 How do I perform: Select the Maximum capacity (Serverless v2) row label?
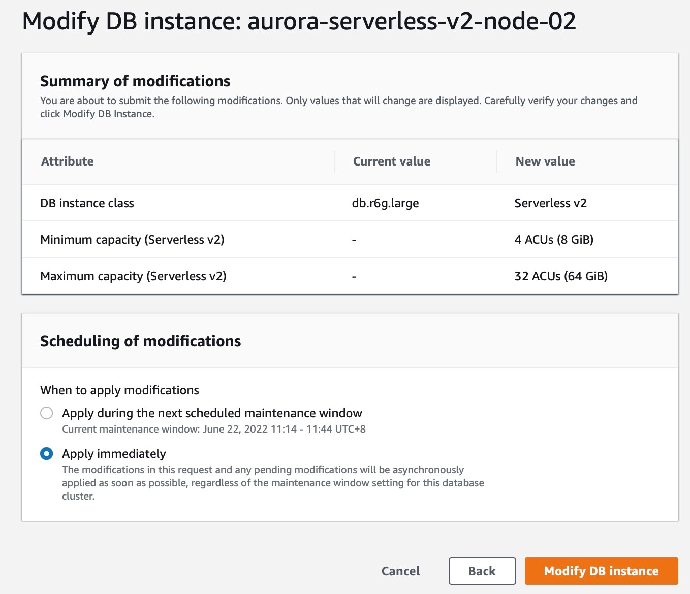click(x=133, y=276)
